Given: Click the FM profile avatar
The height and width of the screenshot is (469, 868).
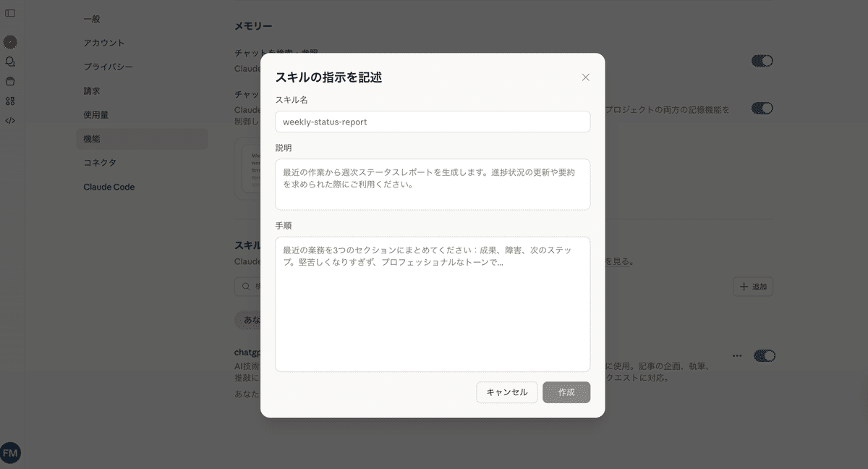Looking at the screenshot, I should click(x=10, y=453).
